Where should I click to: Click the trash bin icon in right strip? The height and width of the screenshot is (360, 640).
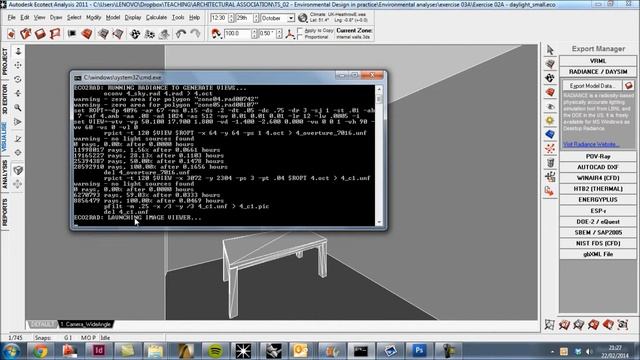[550, 162]
